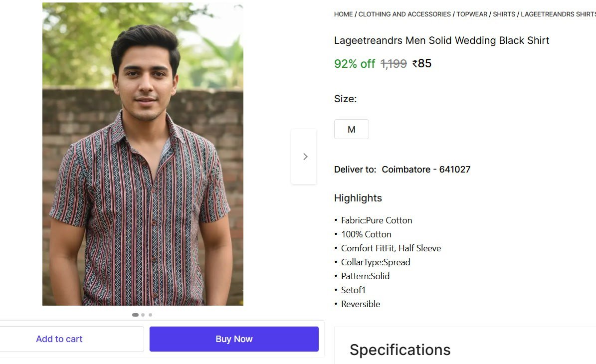Select the discounted price ₹85
This screenshot has height=364, width=596.
422,63
